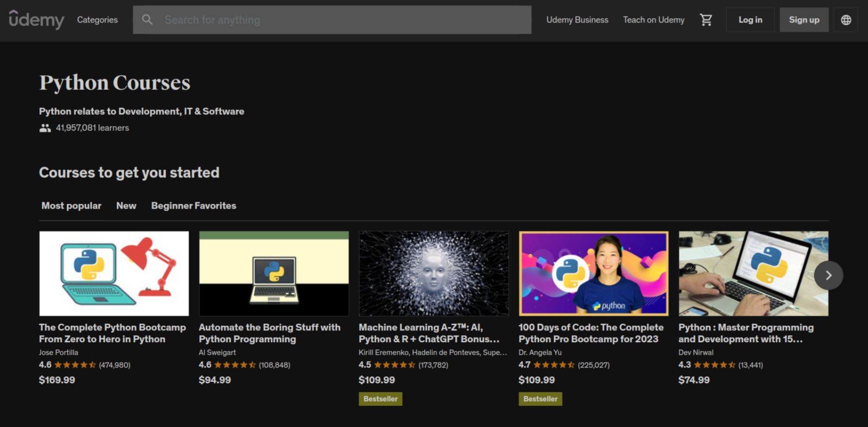Viewport: 868px width, 427px height.
Task: Select the Most popular tab
Action: 71,206
